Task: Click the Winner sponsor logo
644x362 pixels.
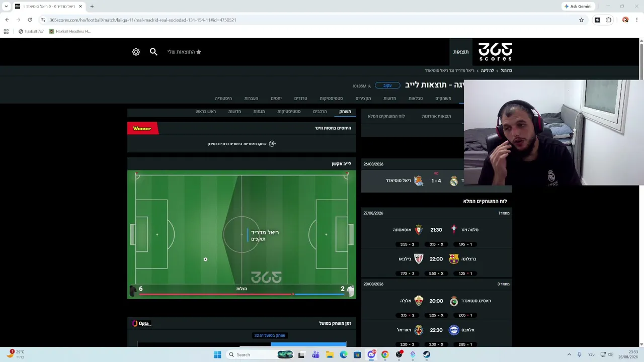Action: (x=142, y=128)
